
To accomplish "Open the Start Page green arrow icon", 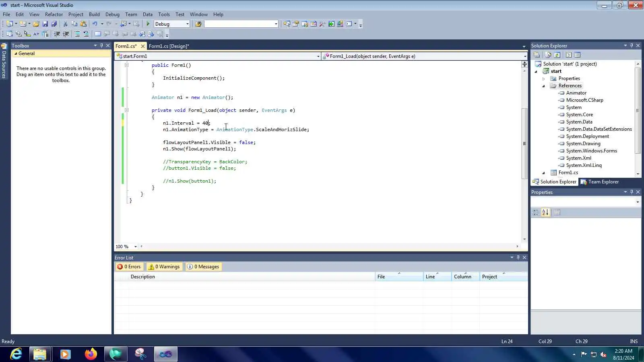I will click(x=331, y=24).
